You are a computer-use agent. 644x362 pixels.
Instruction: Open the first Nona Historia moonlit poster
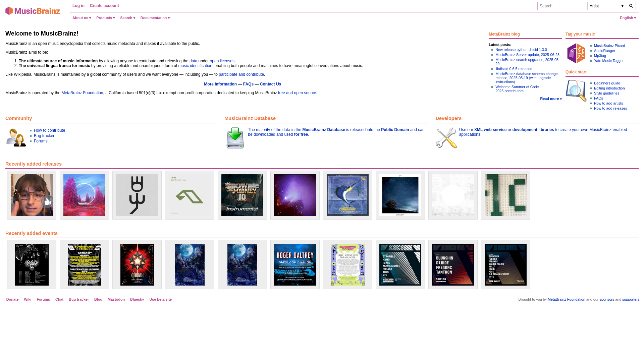coord(190,264)
